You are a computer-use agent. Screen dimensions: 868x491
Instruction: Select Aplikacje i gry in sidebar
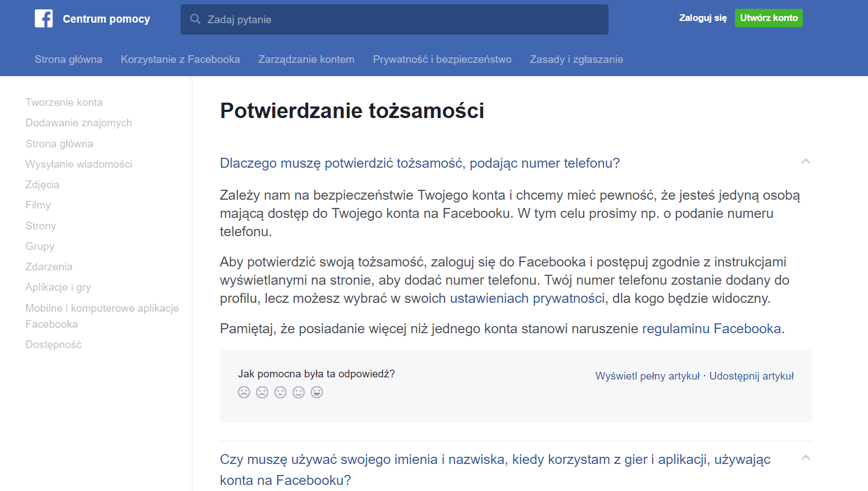(58, 287)
